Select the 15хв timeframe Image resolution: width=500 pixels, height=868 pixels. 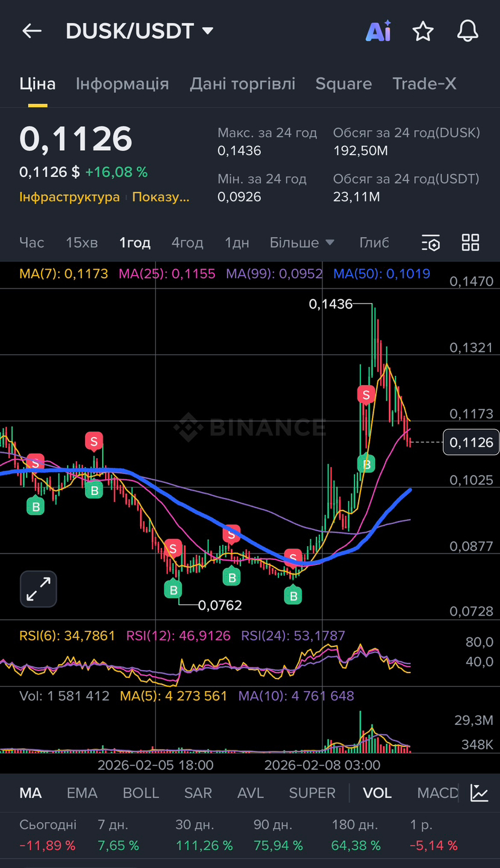pos(82,243)
